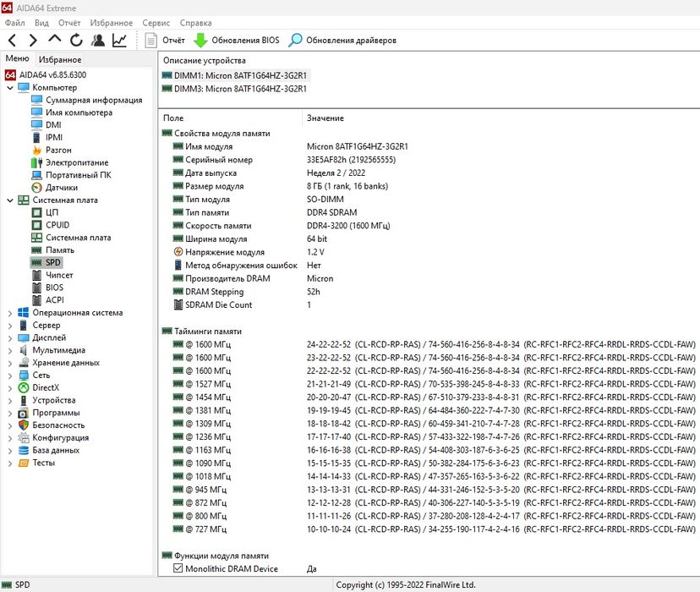
Task: Expand the Хранение данных branch
Action: click(x=10, y=364)
